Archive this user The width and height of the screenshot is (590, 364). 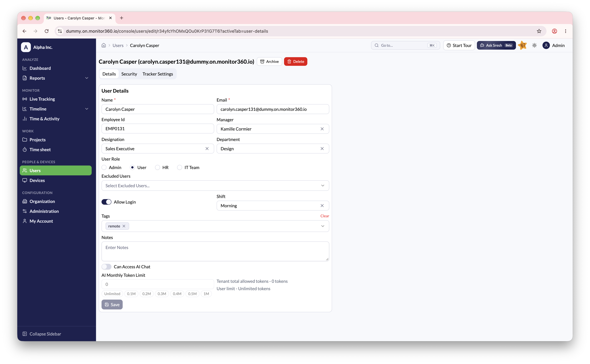tap(269, 61)
